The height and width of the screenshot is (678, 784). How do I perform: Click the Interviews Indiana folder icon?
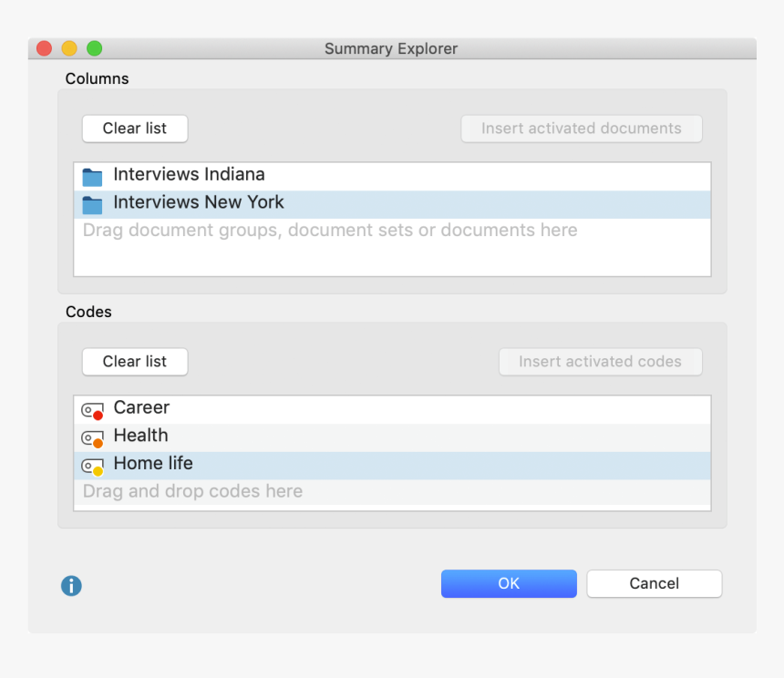[x=91, y=175]
